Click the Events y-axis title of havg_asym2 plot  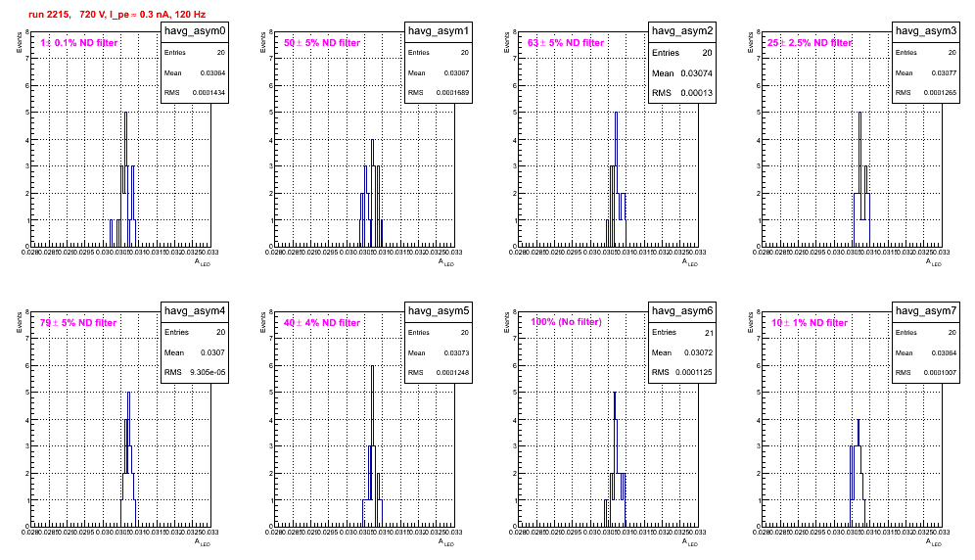[x=507, y=42]
